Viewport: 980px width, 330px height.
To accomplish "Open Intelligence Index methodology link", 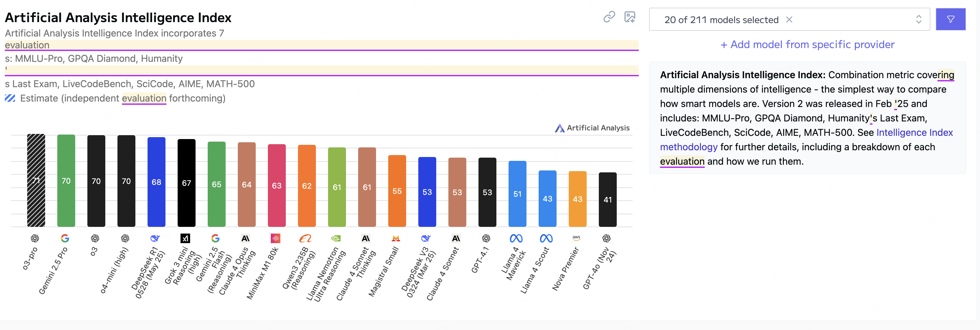I will click(x=914, y=132).
